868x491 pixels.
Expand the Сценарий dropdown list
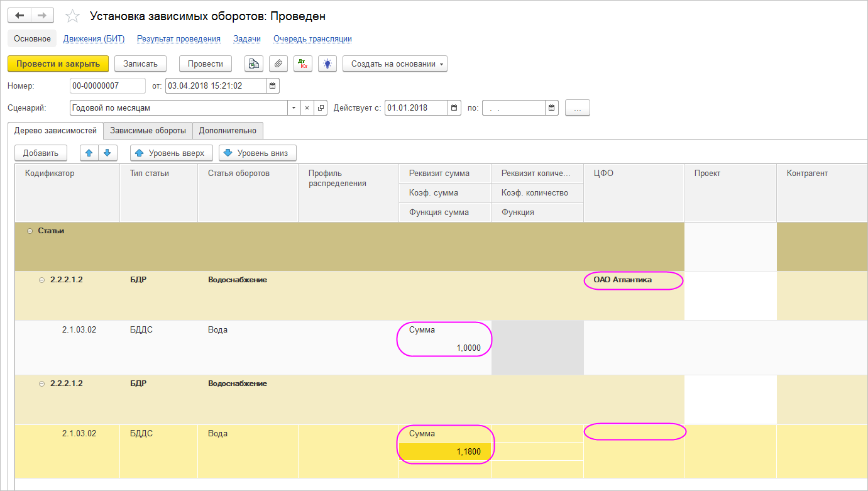point(294,108)
